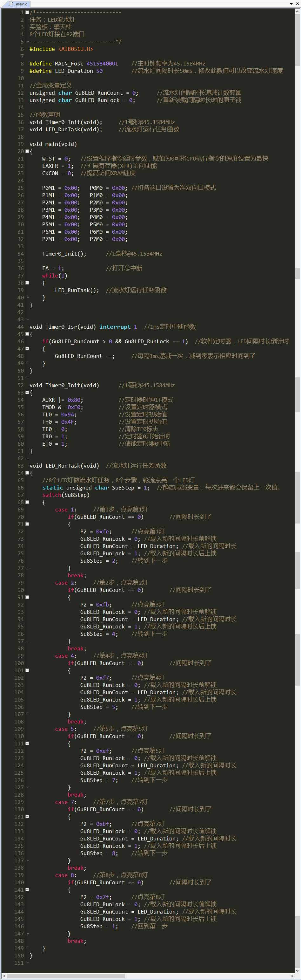Collapse the switch block fold on line 68

(27, 502)
